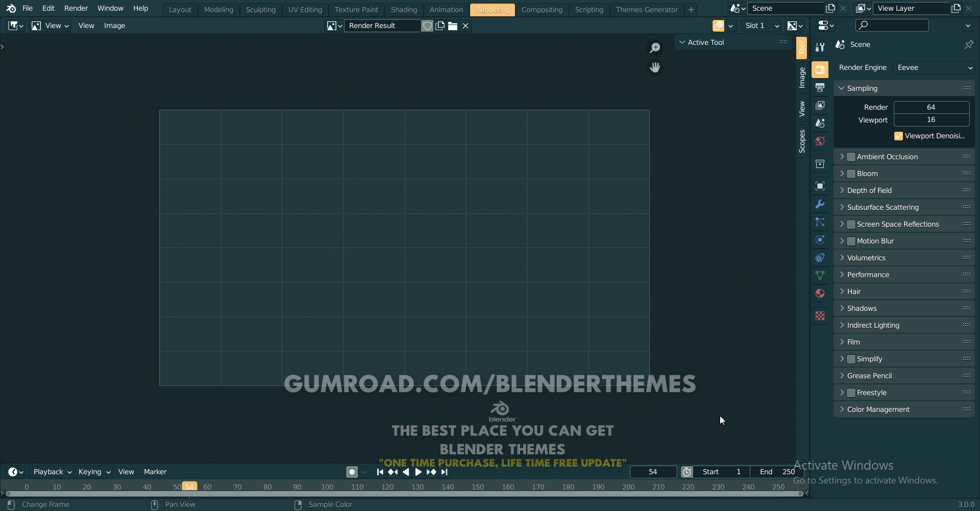This screenshot has width=980, height=511.
Task: Create new image with the copy icon
Action: [440, 26]
